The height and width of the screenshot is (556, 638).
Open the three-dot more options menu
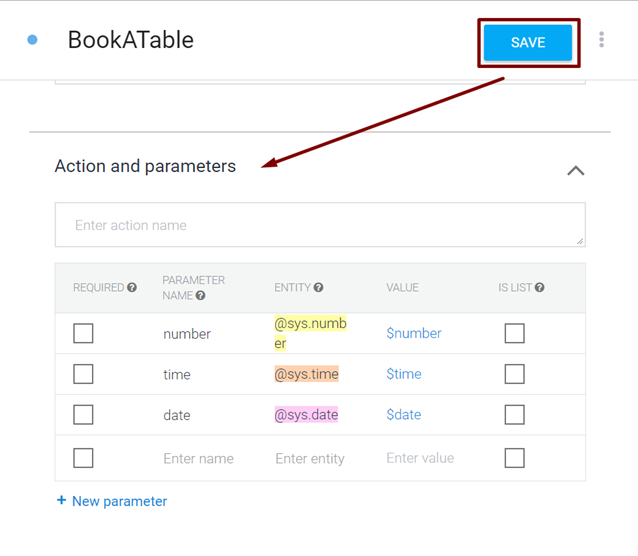601,39
